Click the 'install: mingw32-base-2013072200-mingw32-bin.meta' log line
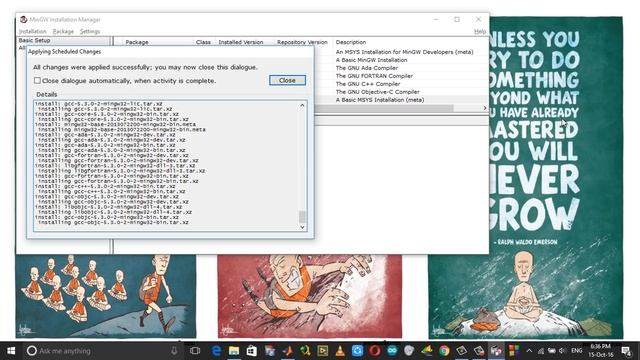Image resolution: width=640 pixels, height=360 pixels. click(x=115, y=124)
